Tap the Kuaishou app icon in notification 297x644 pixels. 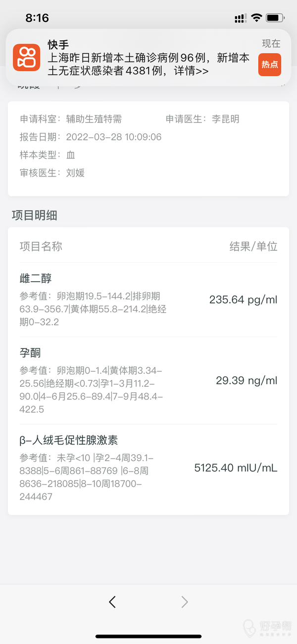[26, 57]
